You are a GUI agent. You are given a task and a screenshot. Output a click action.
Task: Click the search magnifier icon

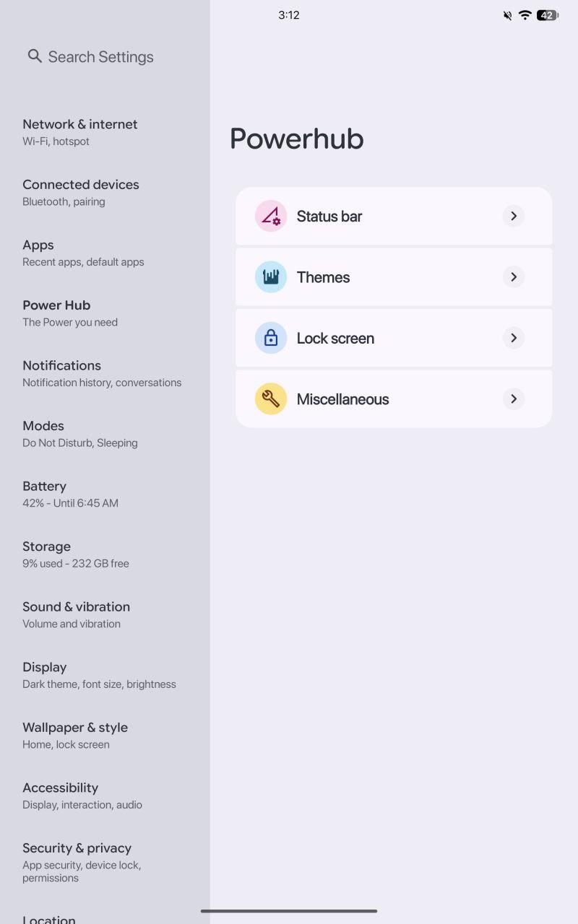(35, 56)
